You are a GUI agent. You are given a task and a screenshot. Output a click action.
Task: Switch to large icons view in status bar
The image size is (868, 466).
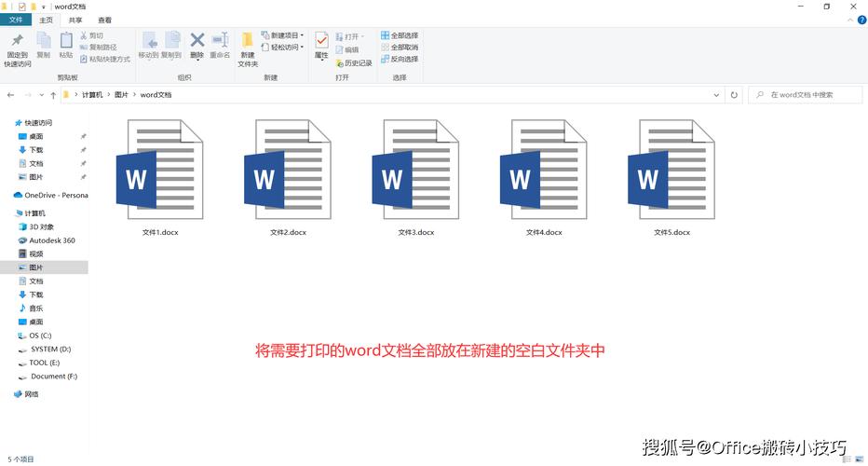[x=859, y=459]
